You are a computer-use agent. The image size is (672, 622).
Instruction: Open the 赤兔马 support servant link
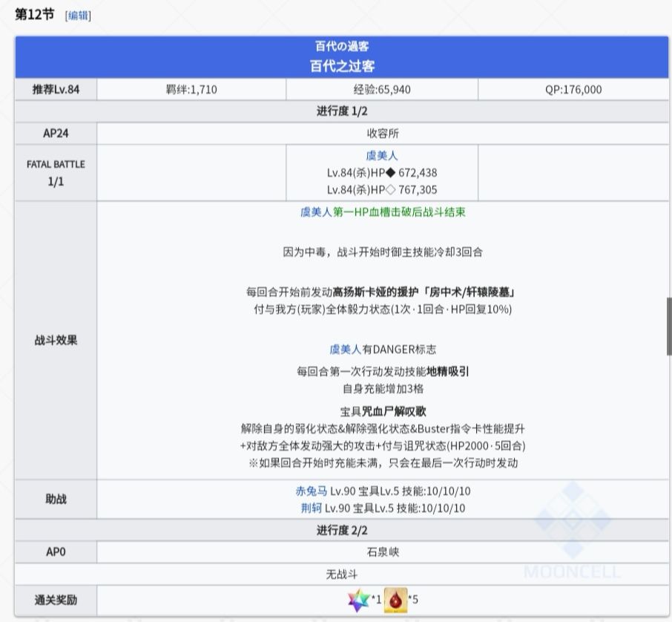tap(311, 491)
